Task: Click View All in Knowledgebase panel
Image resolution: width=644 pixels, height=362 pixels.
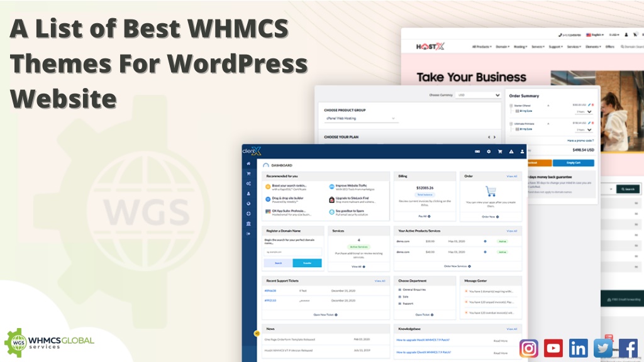Action: tap(512, 329)
